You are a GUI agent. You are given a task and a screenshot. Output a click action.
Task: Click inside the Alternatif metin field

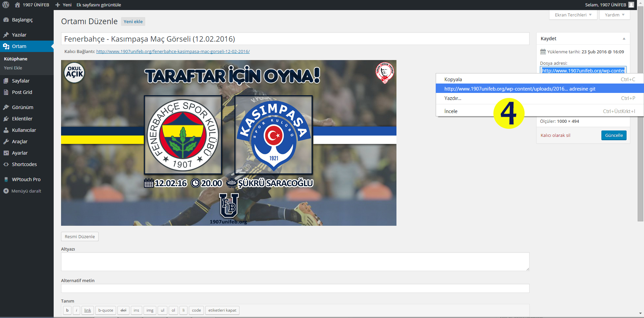(295, 288)
